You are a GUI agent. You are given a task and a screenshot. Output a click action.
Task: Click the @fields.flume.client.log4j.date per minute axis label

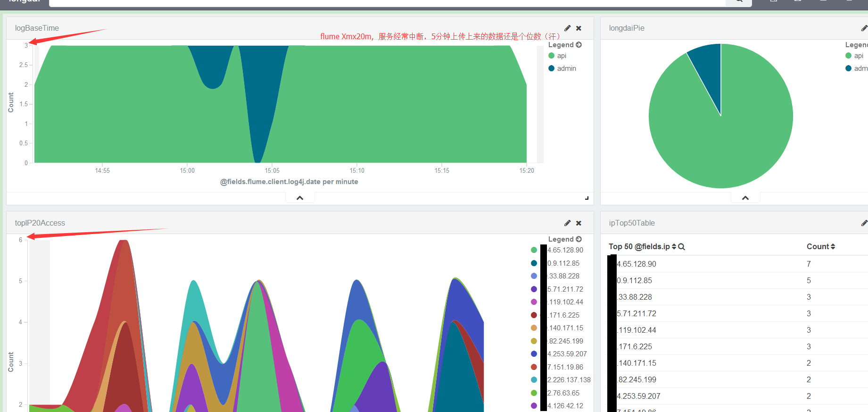pos(289,182)
